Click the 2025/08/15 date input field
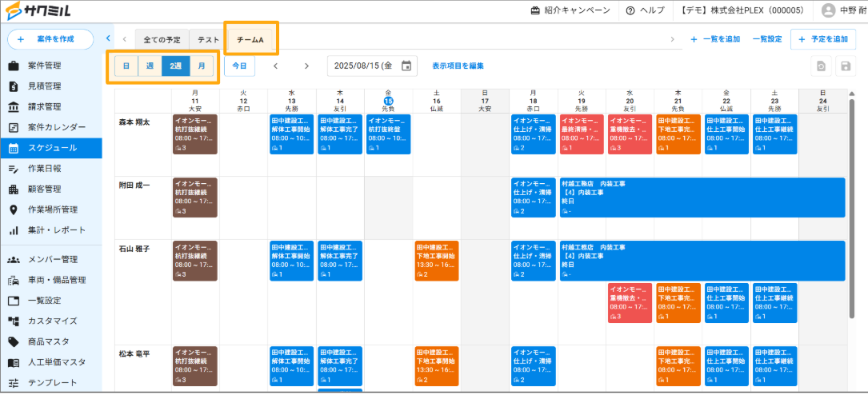 tap(364, 66)
